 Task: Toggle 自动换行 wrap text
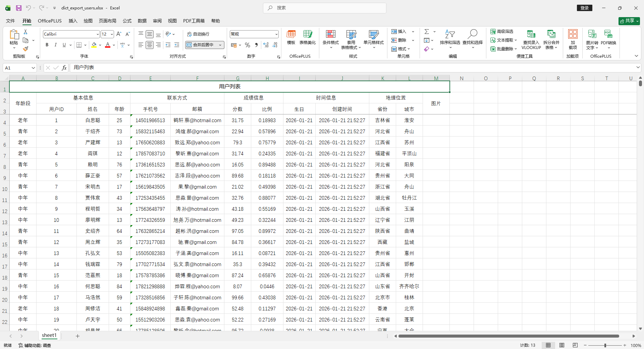(199, 34)
